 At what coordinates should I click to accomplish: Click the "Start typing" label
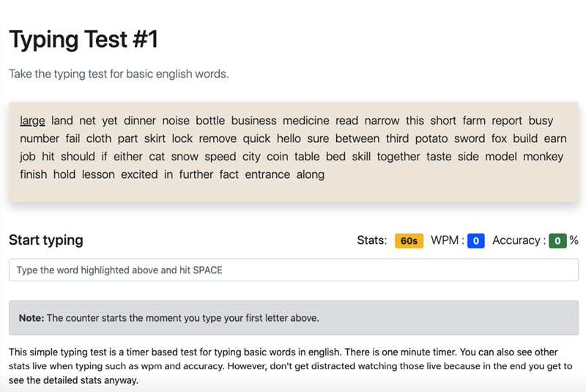tap(46, 240)
